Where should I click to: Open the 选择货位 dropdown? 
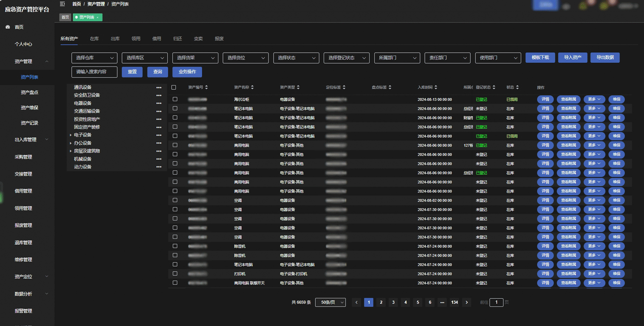coord(246,58)
